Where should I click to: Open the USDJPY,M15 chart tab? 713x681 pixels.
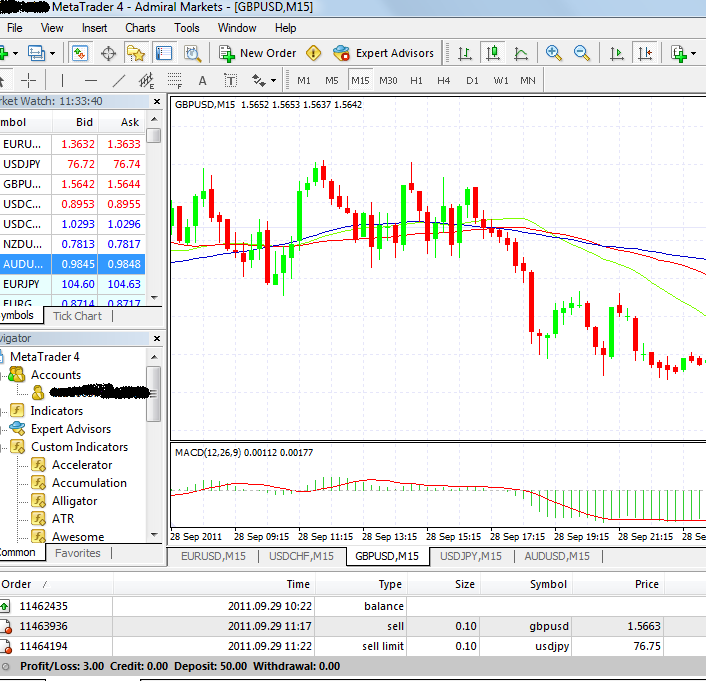point(471,556)
